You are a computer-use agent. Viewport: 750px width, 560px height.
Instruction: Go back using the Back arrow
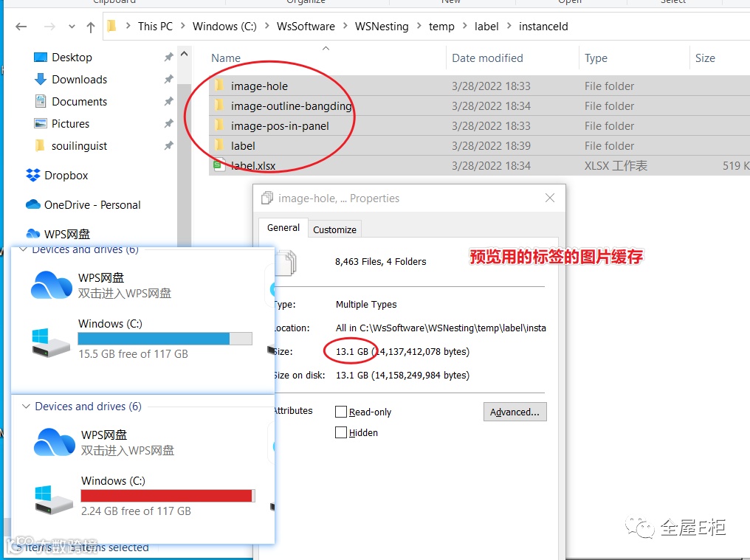coord(21,27)
